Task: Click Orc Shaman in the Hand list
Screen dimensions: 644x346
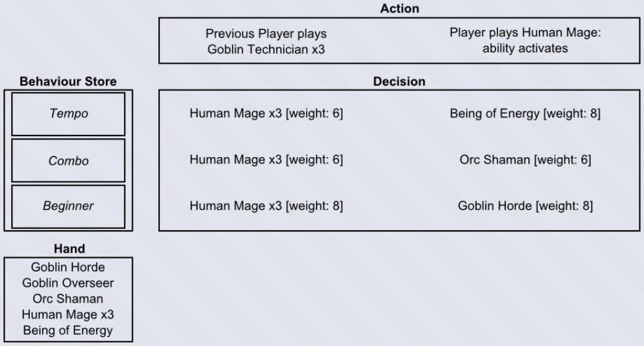Action: (68, 299)
